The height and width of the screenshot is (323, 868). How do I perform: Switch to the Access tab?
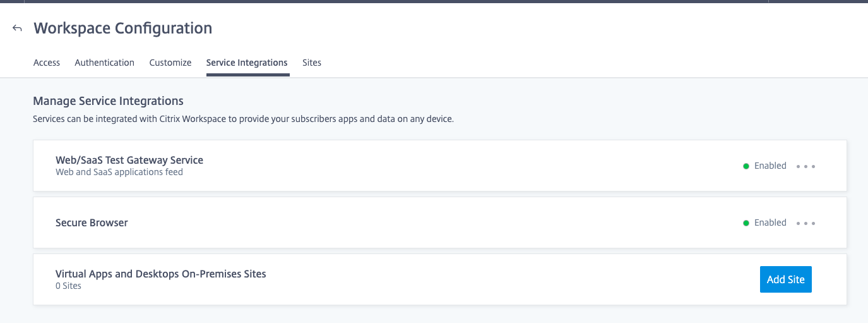click(x=46, y=63)
